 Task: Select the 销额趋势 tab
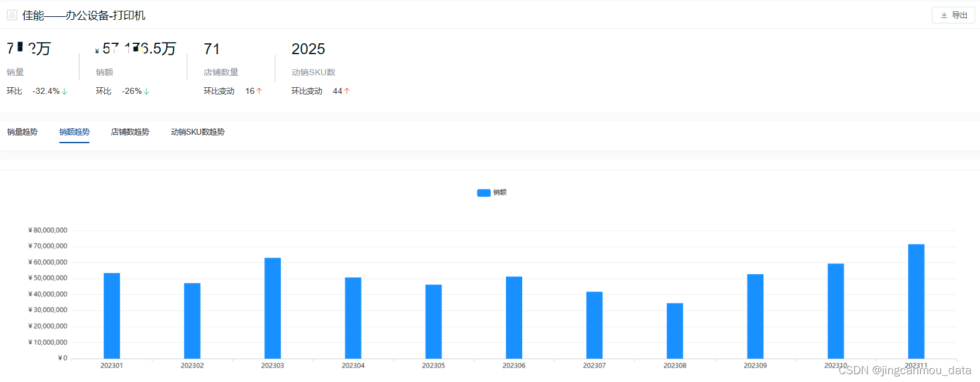click(74, 132)
